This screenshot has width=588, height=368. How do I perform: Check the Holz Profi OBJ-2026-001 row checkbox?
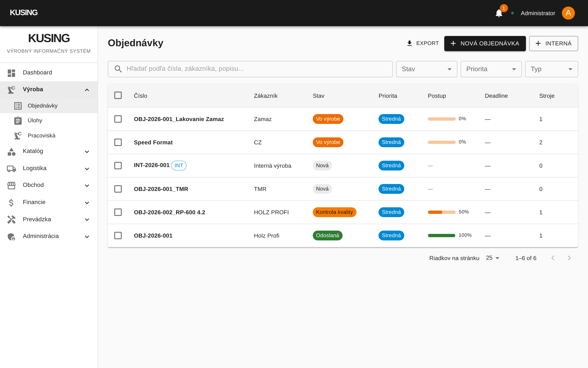point(118,236)
